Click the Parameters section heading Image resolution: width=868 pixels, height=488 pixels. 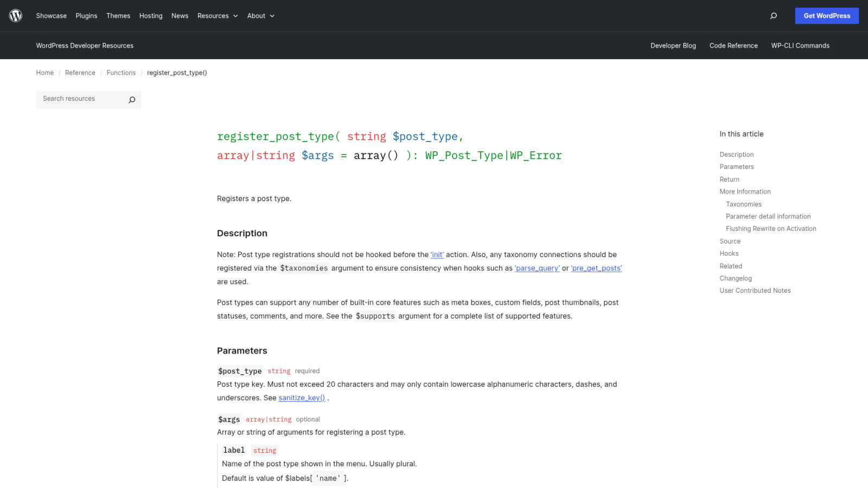coord(242,351)
